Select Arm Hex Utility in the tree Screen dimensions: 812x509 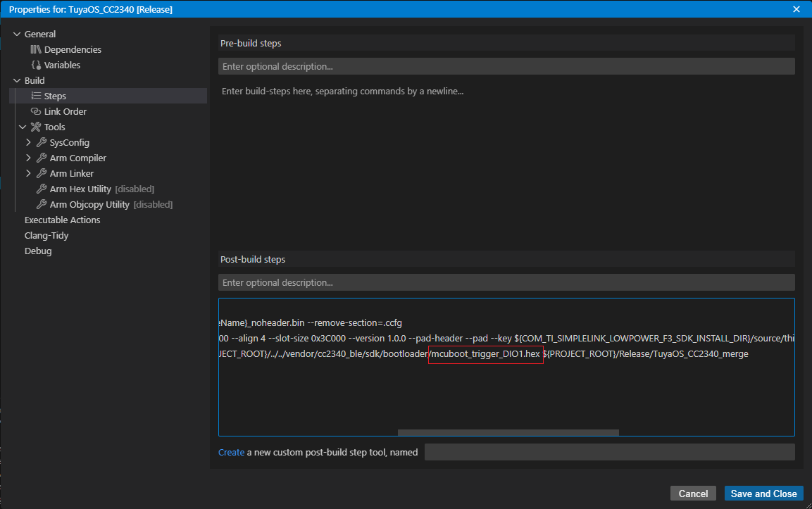point(80,189)
